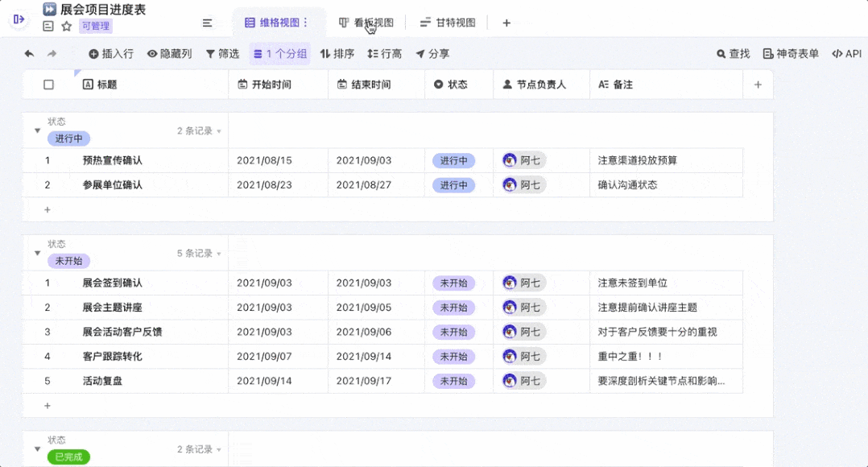Click the green 已完成 status tag
The width and height of the screenshot is (868, 467).
(68, 457)
